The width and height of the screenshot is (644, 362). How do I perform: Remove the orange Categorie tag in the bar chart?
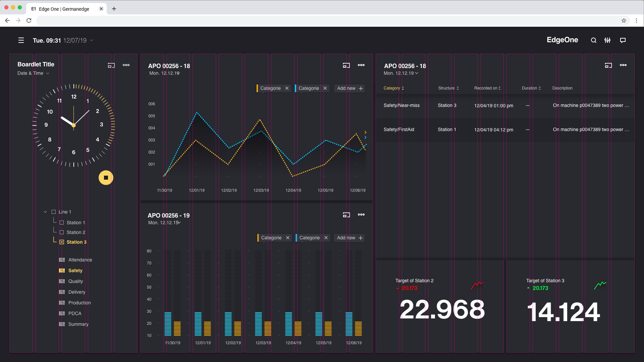pos(287,238)
